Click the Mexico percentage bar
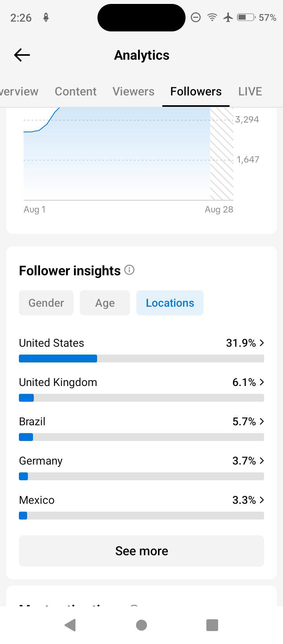Image resolution: width=283 pixels, height=644 pixels. (141, 516)
